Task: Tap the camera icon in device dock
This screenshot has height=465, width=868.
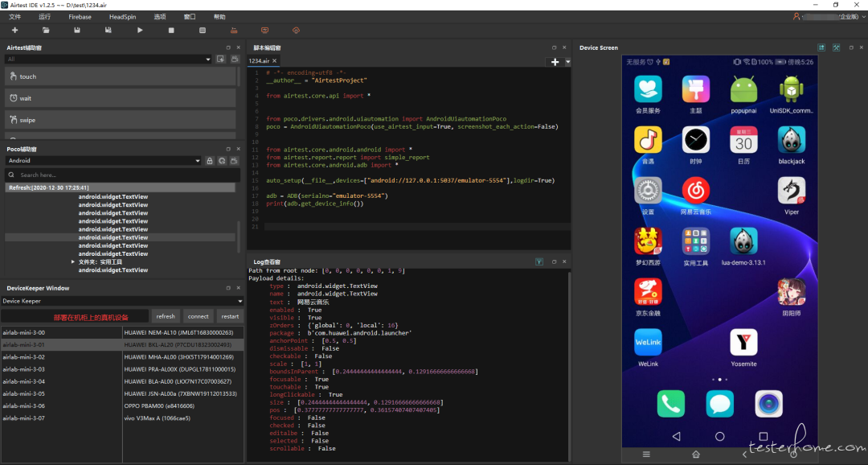Action: click(x=768, y=404)
